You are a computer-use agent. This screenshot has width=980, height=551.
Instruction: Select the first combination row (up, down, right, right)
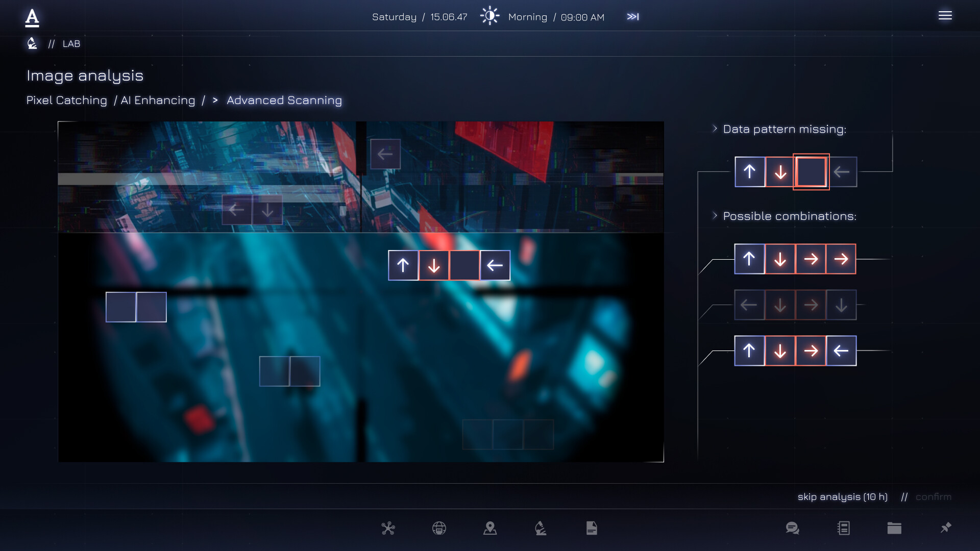tap(795, 259)
